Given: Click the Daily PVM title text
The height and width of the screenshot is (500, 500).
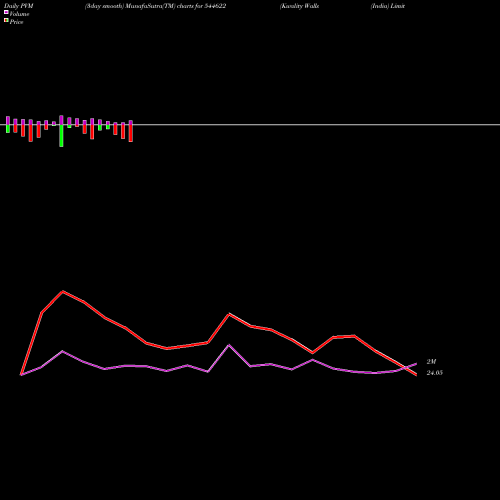Looking at the screenshot, I should tap(19, 6).
